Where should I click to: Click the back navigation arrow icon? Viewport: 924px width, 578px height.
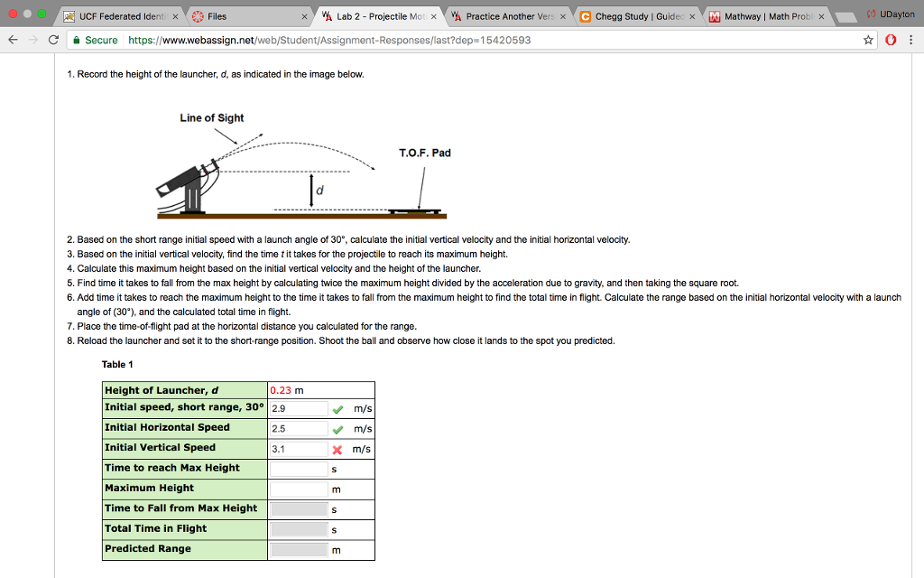coord(14,40)
